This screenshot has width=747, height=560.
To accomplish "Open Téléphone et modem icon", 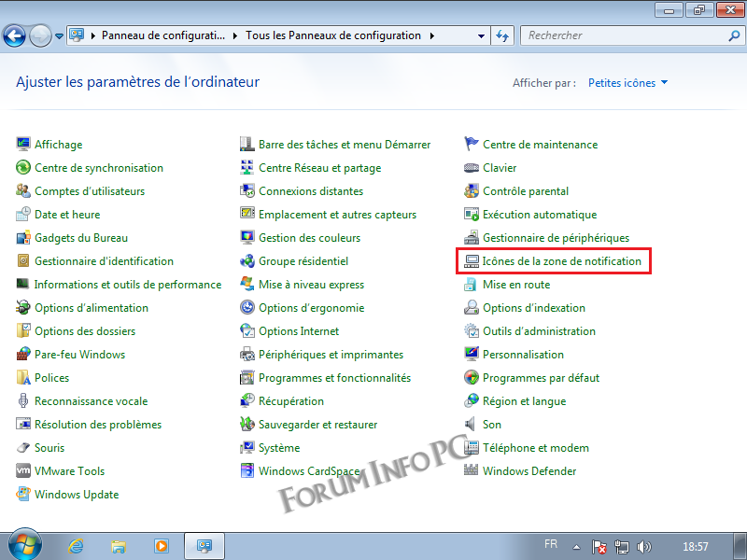I will click(472, 447).
